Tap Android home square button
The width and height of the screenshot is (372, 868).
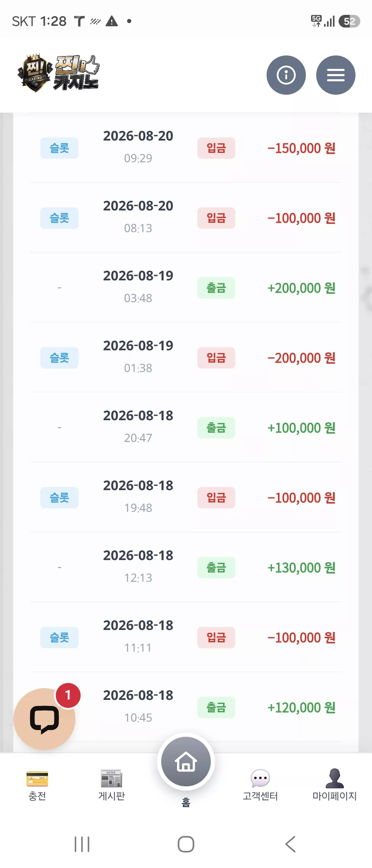[186, 844]
